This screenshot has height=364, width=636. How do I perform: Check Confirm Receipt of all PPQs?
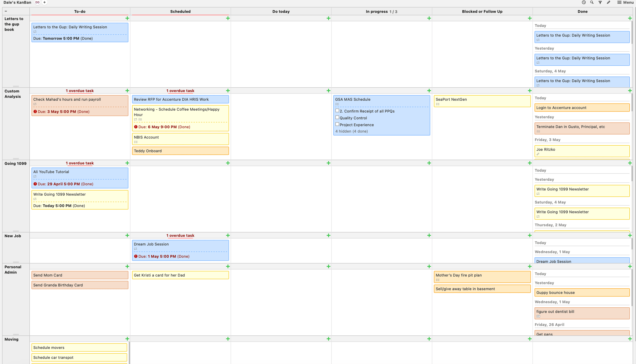337,111
